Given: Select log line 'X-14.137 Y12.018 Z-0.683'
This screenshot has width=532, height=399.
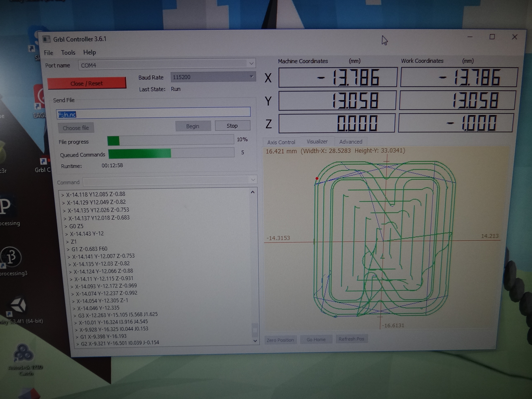Looking at the screenshot, I should click(x=99, y=218).
